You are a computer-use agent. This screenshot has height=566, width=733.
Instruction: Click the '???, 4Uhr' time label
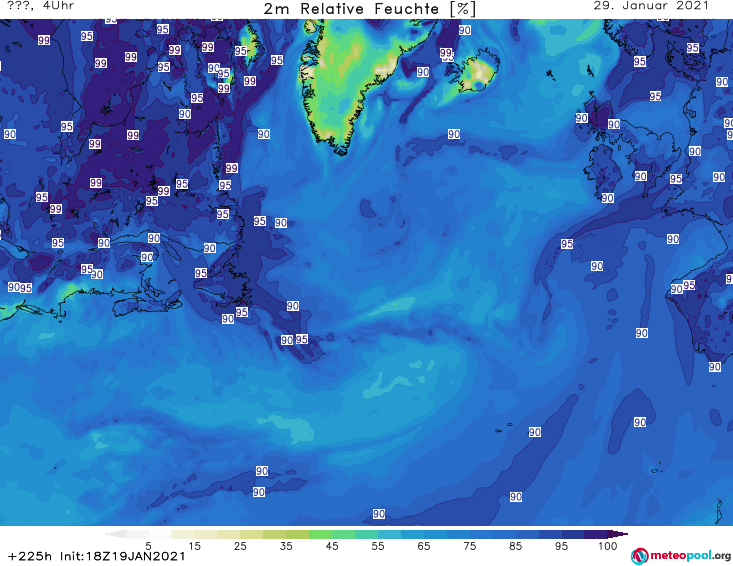point(40,6)
